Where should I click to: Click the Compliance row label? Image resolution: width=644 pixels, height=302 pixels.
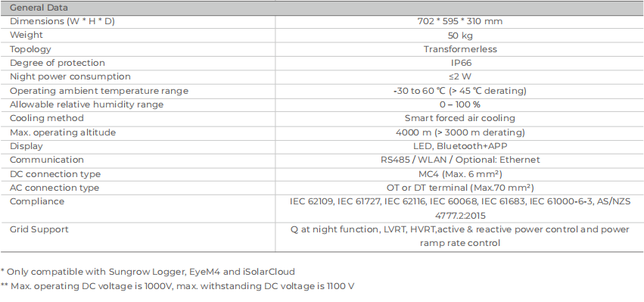tap(37, 202)
